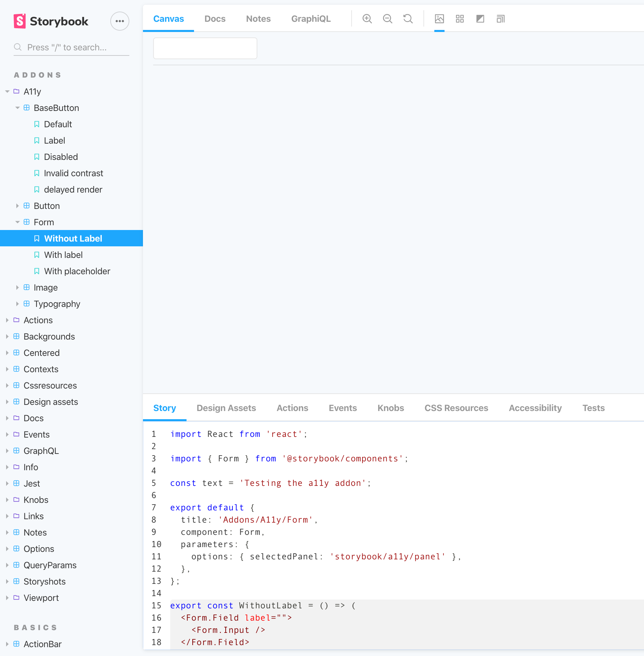Expand the Centered tree arrow
This screenshot has width=644, height=656.
point(7,353)
